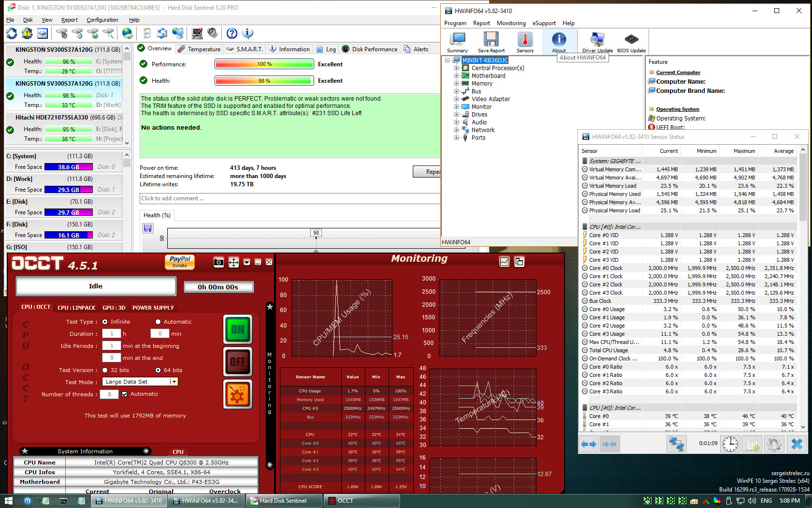Select Automatic test type in OCCT
The height and width of the screenshot is (508, 812).
[158, 322]
